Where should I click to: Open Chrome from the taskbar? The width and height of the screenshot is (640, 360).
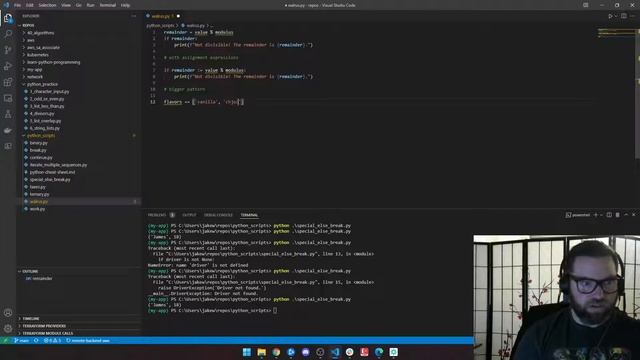[276, 352]
